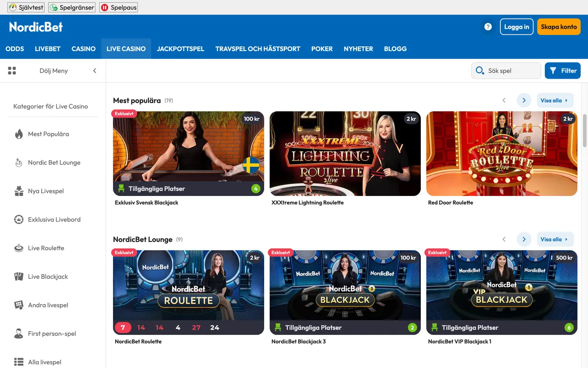Screen dimensions: 588x368
Task: Open the help question mark icon
Action: coord(488,27)
